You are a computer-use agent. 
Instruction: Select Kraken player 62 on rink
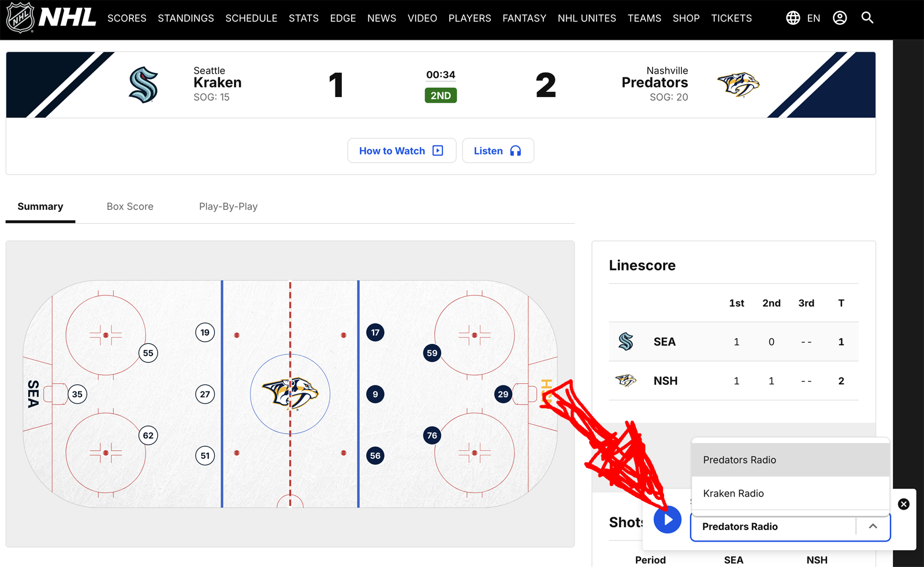(148, 435)
